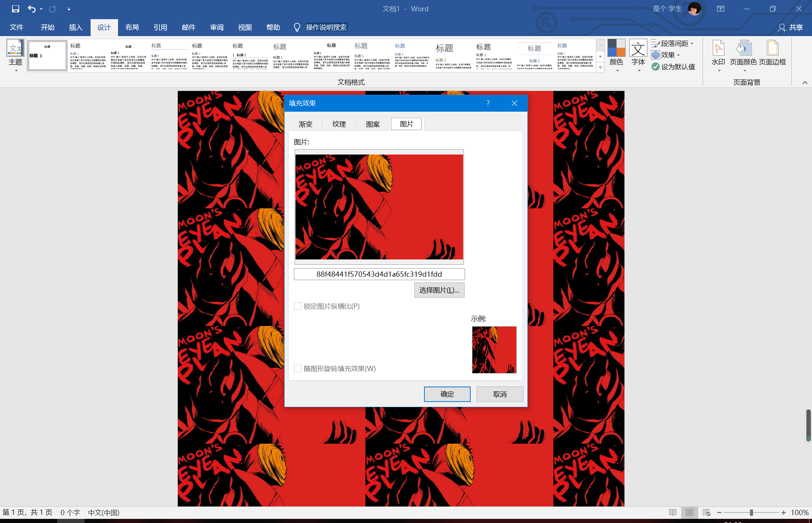Select the first document format style thumbnail
812x523 pixels.
pyautogui.click(x=47, y=56)
